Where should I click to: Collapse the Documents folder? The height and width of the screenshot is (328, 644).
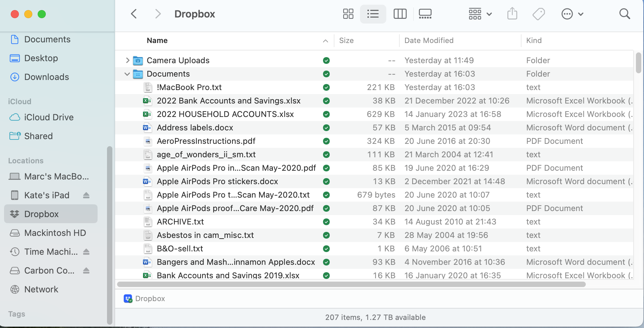coord(127,74)
